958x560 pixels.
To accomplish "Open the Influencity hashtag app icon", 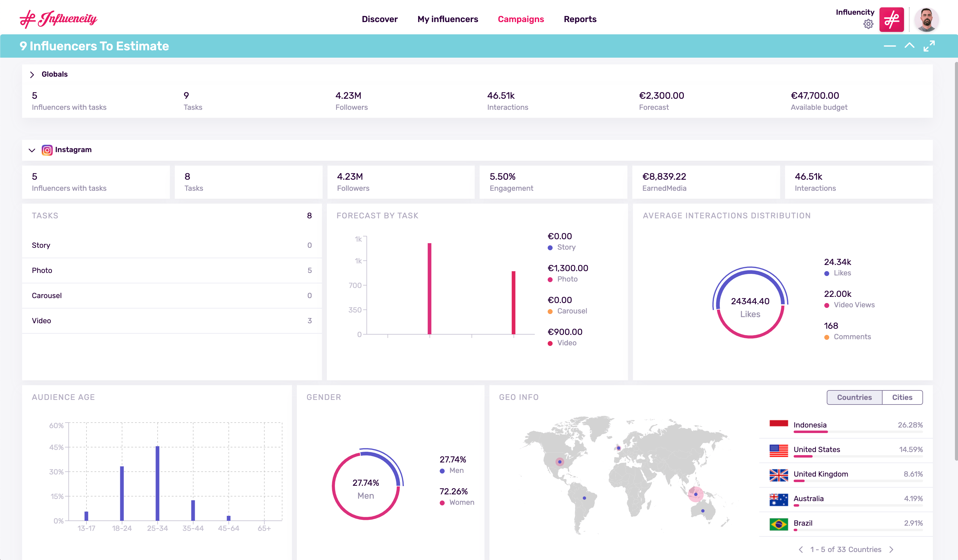I will (x=891, y=19).
